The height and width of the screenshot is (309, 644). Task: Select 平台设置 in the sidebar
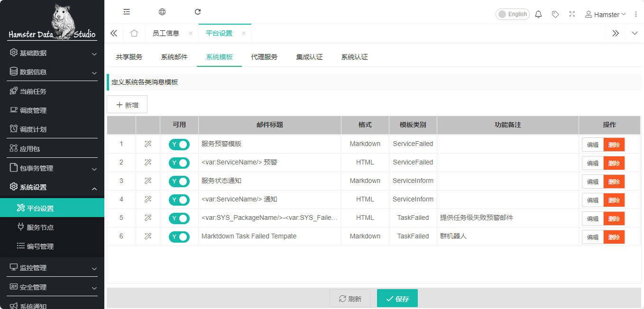point(52,208)
